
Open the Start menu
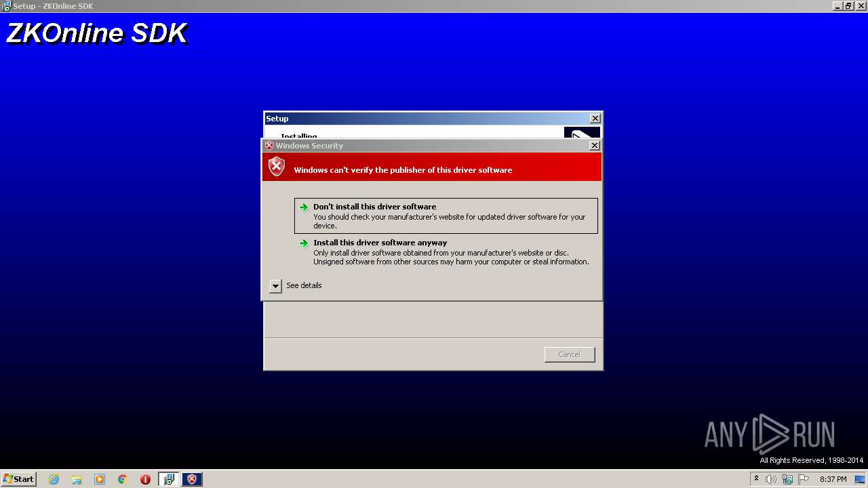(x=19, y=479)
